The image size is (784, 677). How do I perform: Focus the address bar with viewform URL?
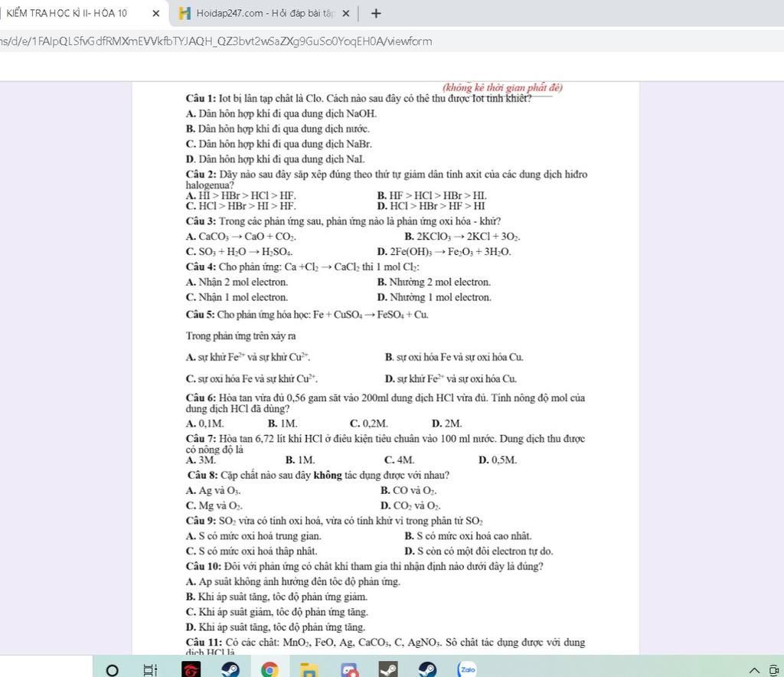pos(392,41)
